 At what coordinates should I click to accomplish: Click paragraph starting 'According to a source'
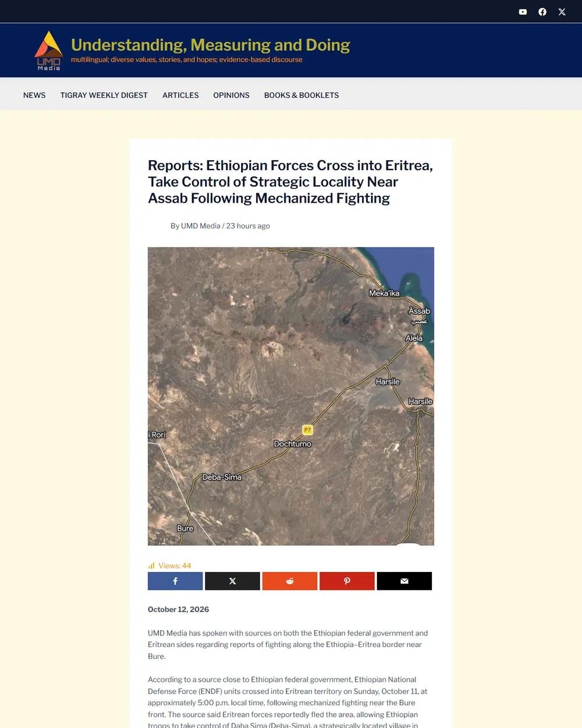288,703
